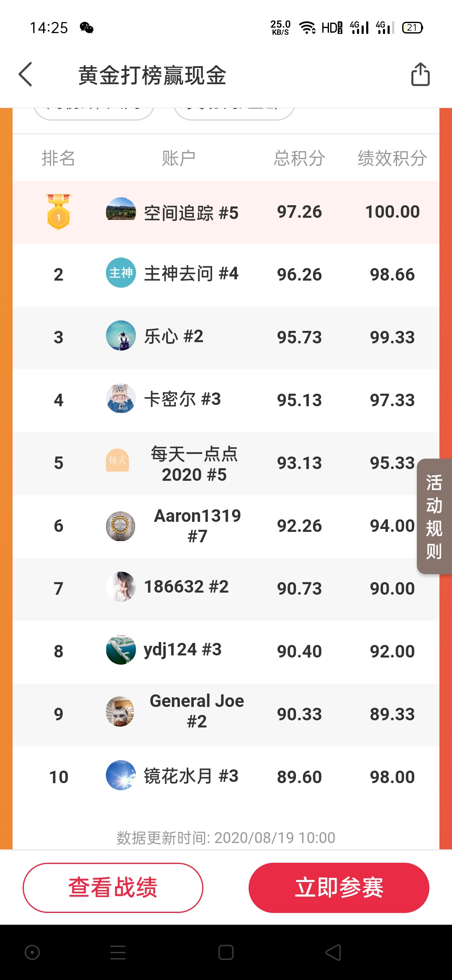Select the right partially hidden pill tab
Image resolution: width=452 pixels, height=980 pixels.
[x=234, y=112]
